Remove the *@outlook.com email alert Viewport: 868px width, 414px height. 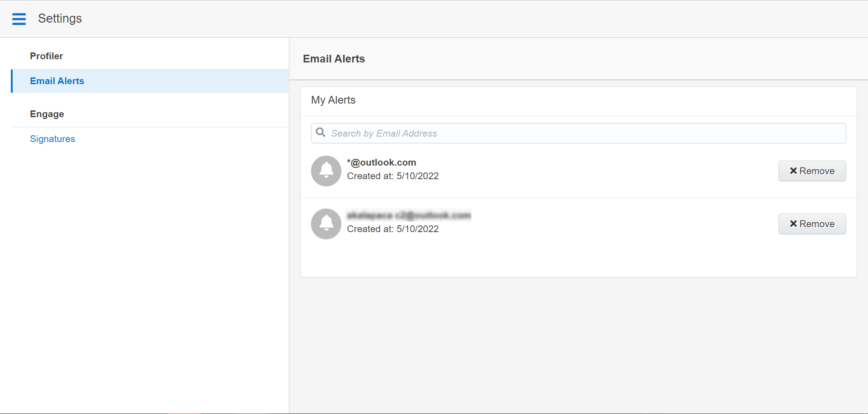[812, 171]
